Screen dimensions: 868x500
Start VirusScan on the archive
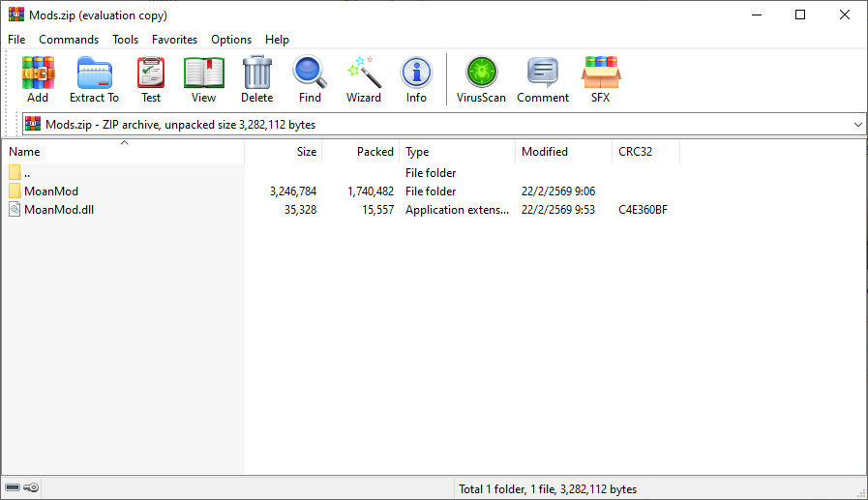(x=481, y=79)
